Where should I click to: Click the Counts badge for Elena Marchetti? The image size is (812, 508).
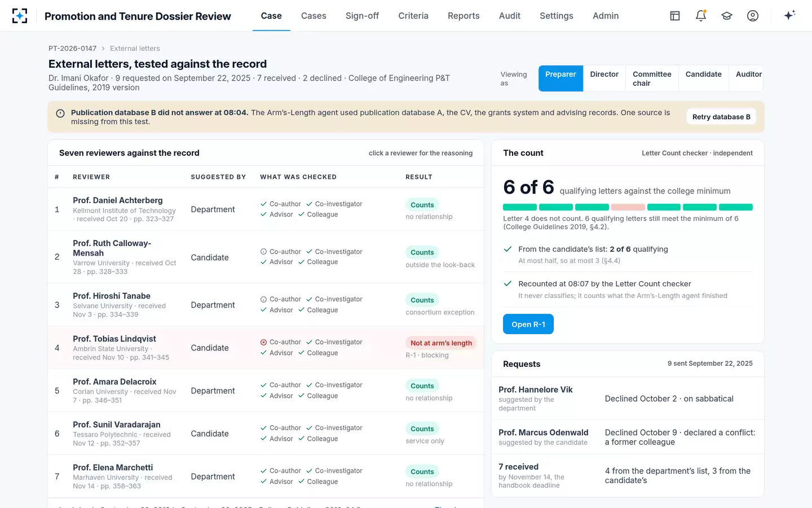(422, 472)
